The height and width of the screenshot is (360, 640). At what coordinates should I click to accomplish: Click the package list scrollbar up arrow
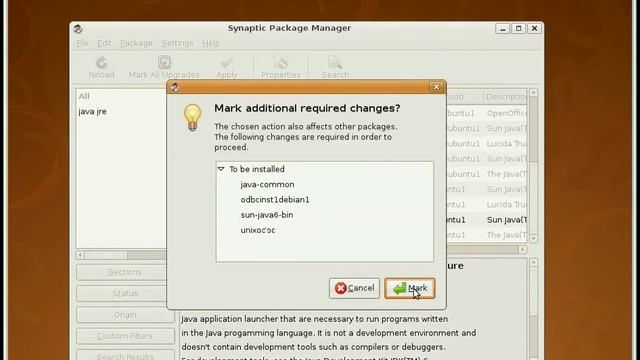point(533,93)
